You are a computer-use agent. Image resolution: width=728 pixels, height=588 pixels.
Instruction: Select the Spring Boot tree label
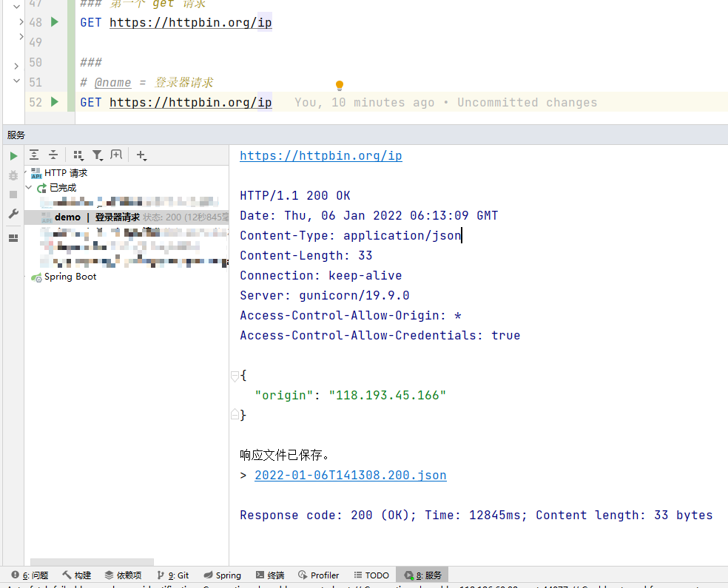click(x=70, y=277)
